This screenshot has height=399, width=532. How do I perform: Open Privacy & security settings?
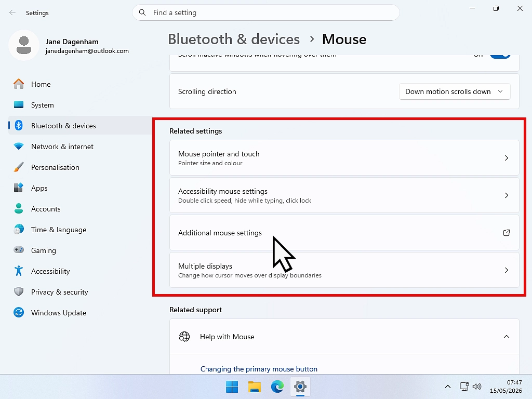80,292
